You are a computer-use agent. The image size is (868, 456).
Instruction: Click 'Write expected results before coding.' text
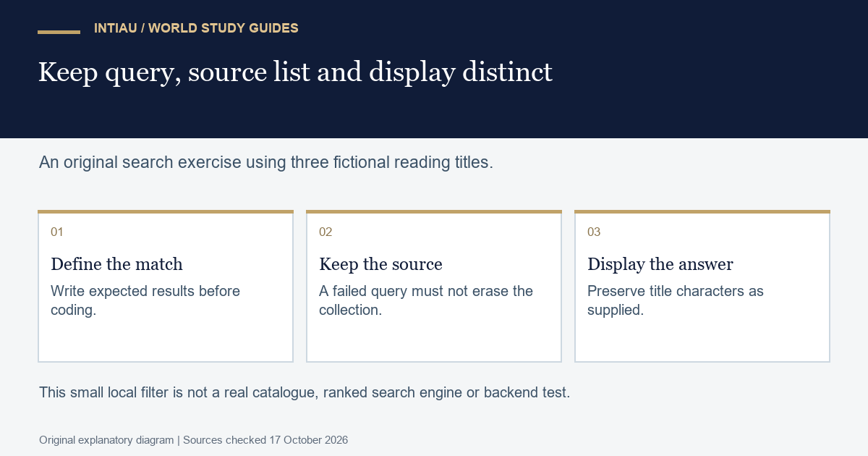(145, 300)
